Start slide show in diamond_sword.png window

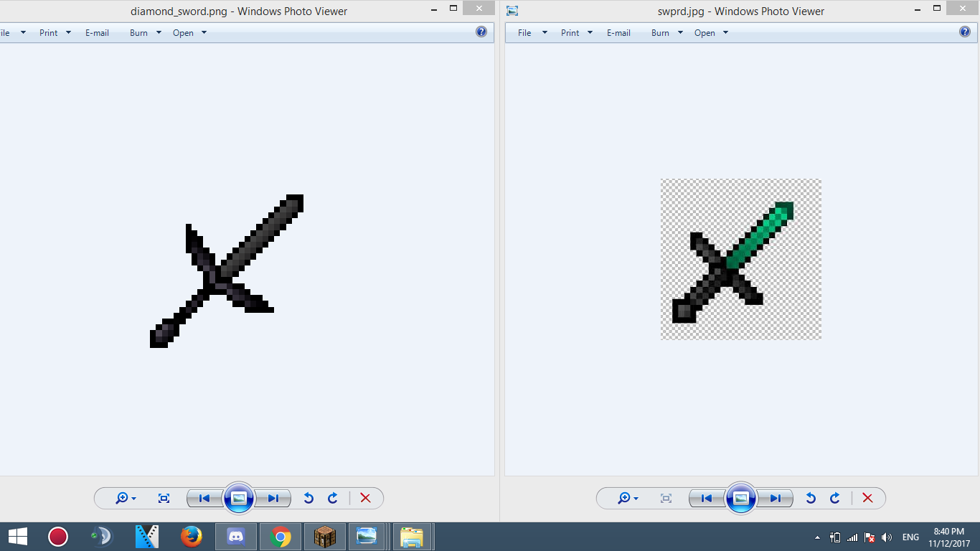[239, 498]
